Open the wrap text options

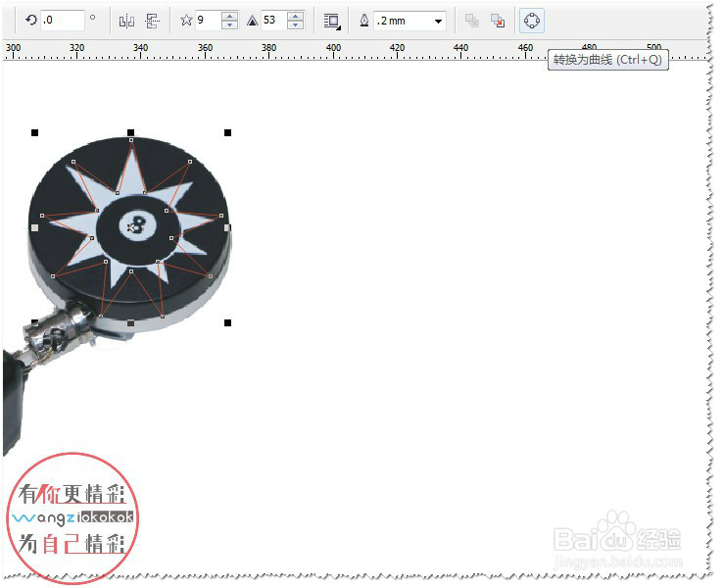tap(332, 22)
